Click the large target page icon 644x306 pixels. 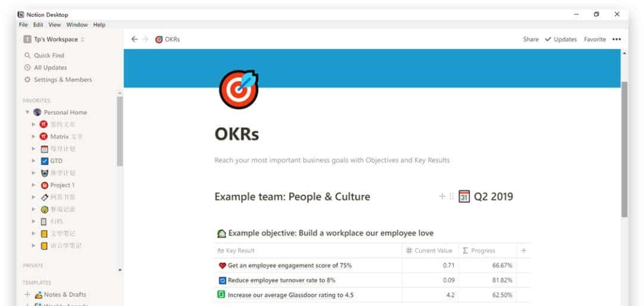(239, 89)
